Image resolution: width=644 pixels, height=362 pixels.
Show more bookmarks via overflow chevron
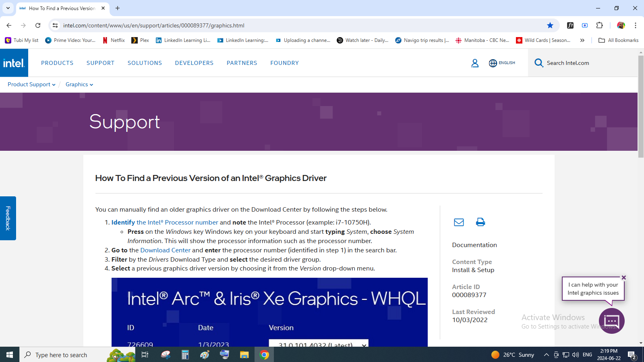(582, 40)
